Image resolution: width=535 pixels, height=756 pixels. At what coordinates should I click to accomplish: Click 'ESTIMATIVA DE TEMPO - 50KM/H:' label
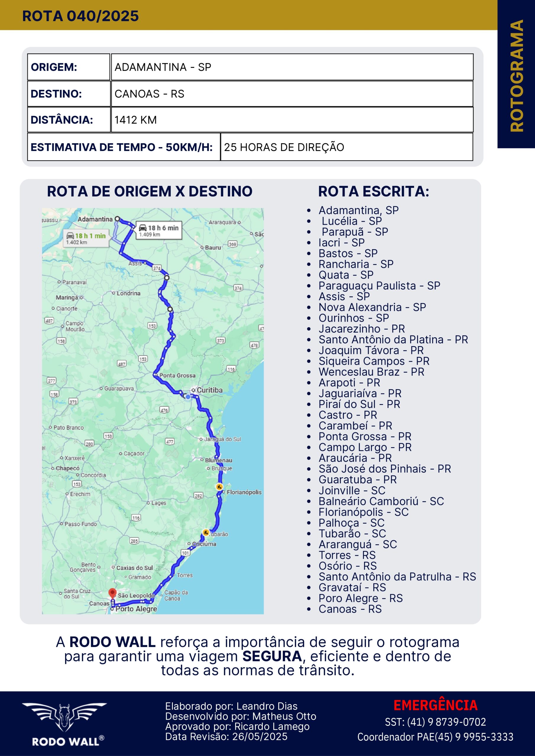(x=124, y=147)
